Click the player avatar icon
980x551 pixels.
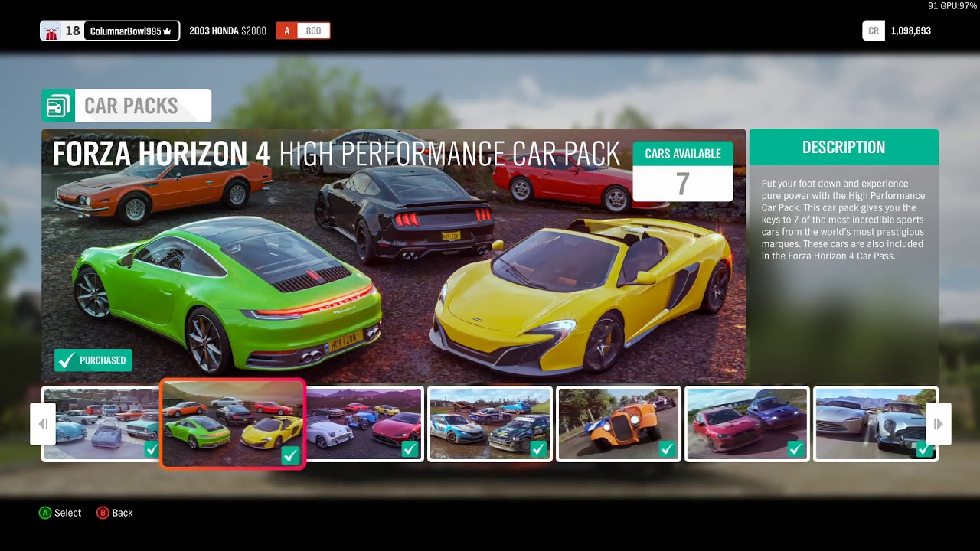52,31
